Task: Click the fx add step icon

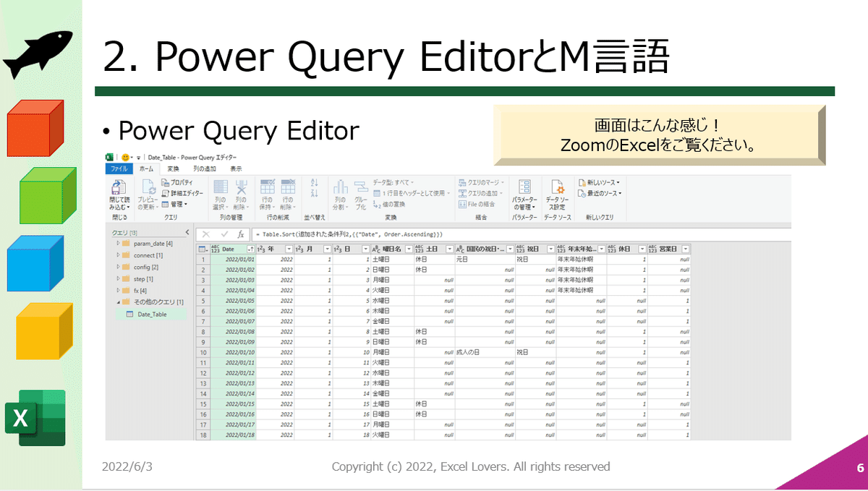Action: [241, 234]
